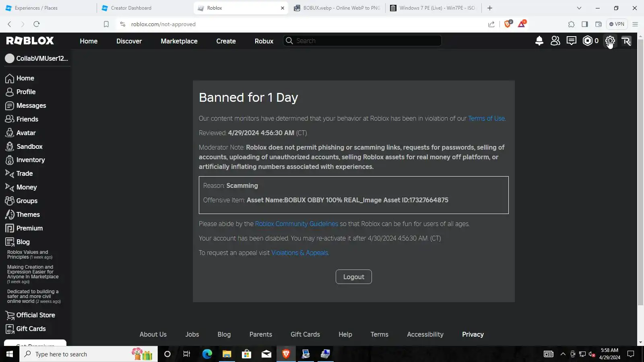Switch to Creator Dashboard tab

(145, 8)
